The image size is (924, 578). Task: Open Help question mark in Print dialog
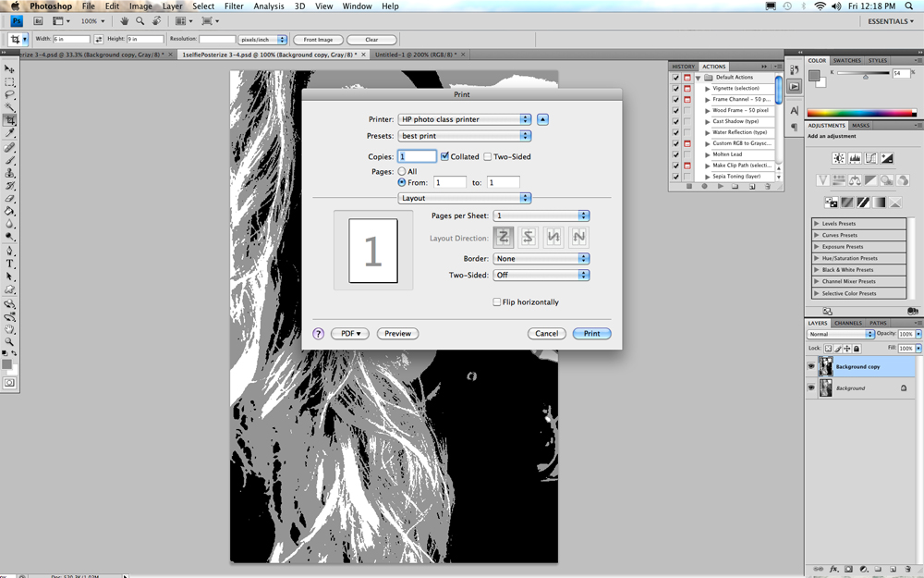coord(318,334)
